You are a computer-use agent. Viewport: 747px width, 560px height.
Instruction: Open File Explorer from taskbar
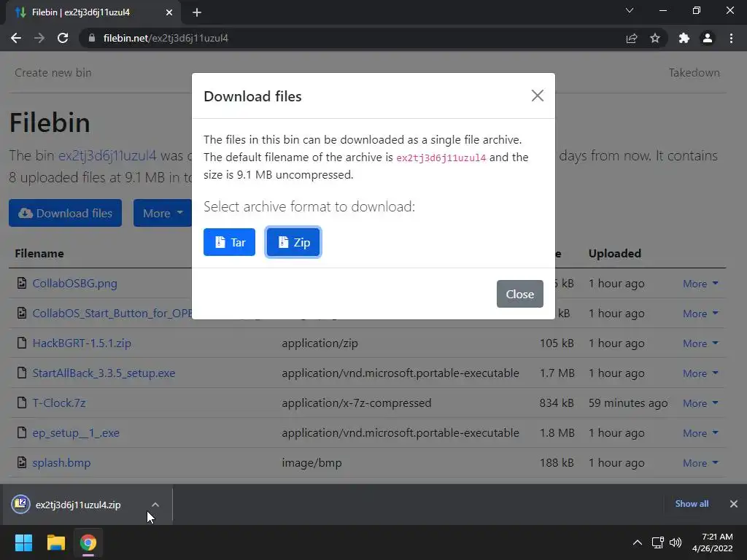[x=55, y=542]
